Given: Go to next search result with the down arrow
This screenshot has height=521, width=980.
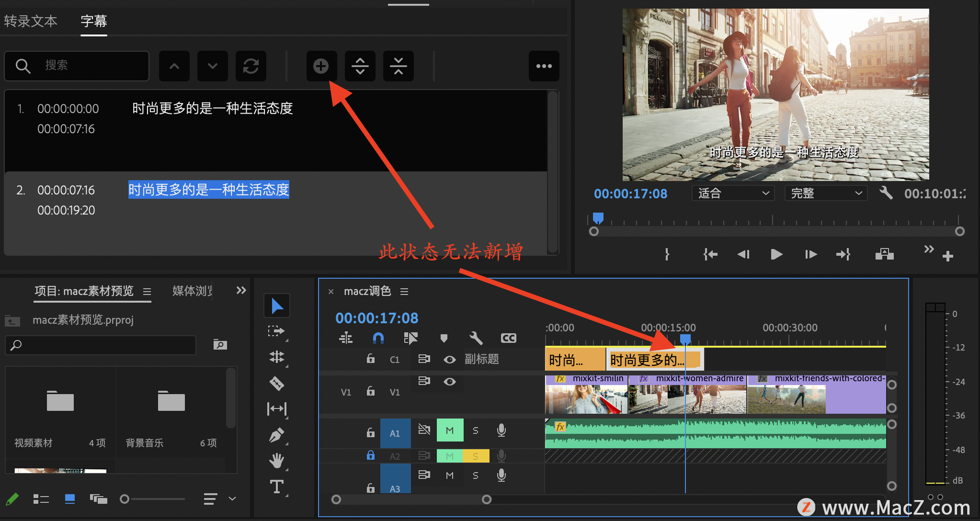Looking at the screenshot, I should (212, 66).
